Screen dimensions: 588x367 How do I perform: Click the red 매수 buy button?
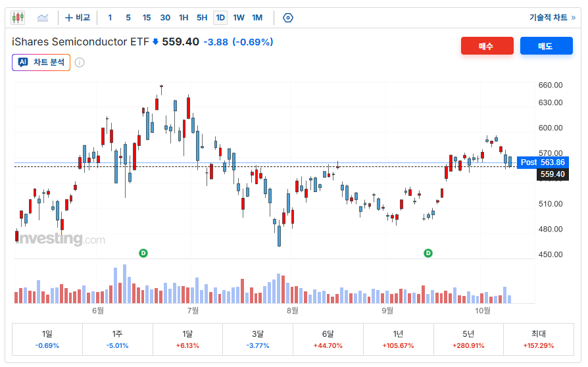point(487,46)
